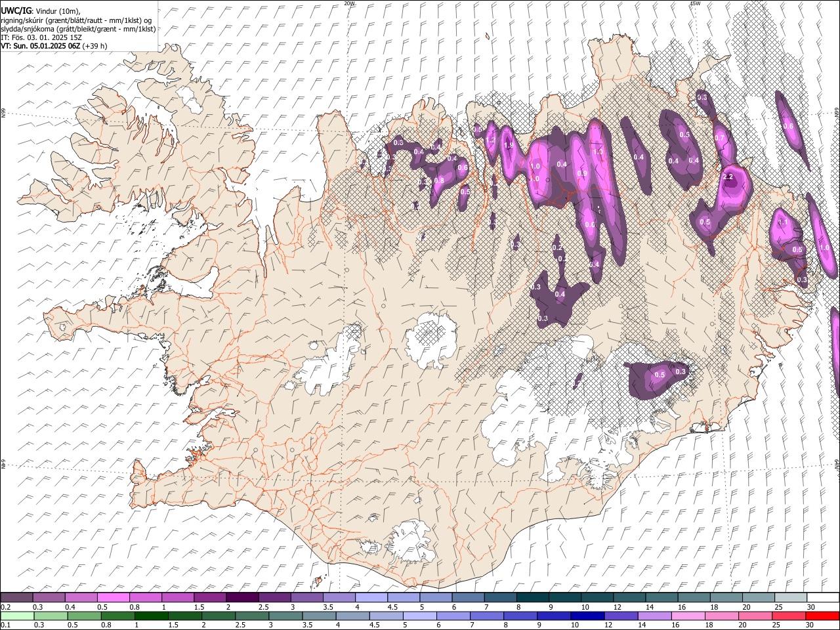Viewport: 840px width, 630px height.
Task: Click the 'UWC/IG' title text
Action: [x=16, y=11]
